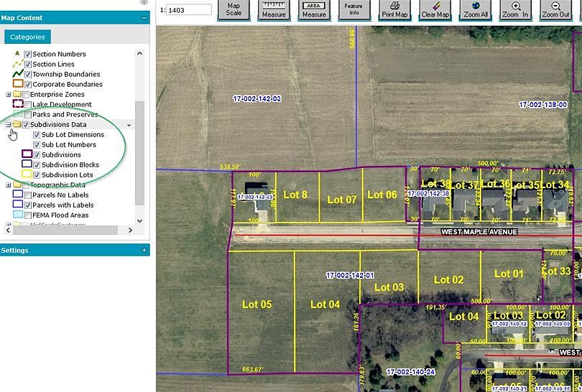
Task: Toggle the Township Boundaries checkbox
Action: (x=27, y=74)
